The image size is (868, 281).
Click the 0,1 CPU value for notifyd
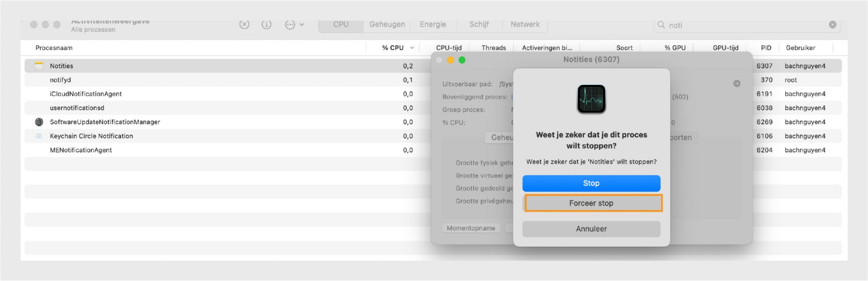(408, 80)
